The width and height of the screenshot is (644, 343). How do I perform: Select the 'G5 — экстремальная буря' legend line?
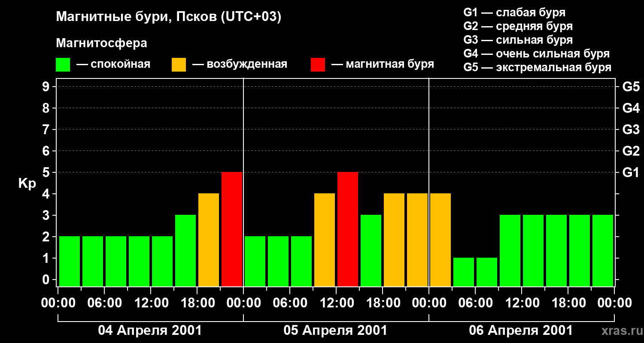click(x=537, y=67)
